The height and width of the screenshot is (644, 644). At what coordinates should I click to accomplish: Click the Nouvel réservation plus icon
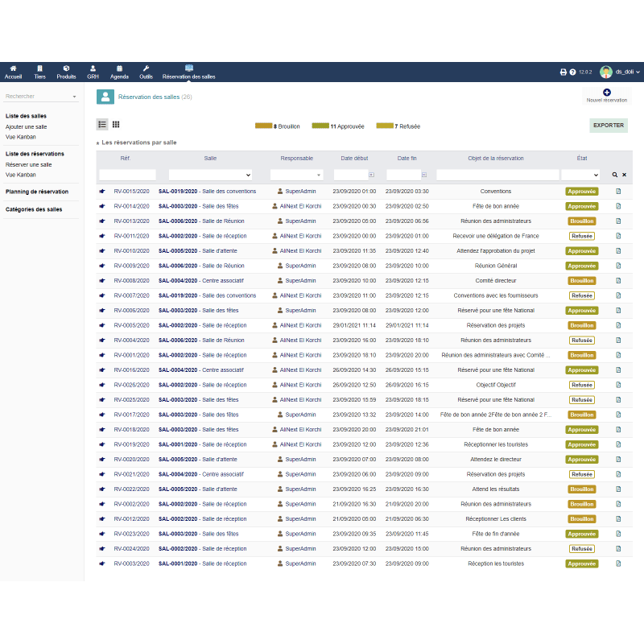click(606, 93)
